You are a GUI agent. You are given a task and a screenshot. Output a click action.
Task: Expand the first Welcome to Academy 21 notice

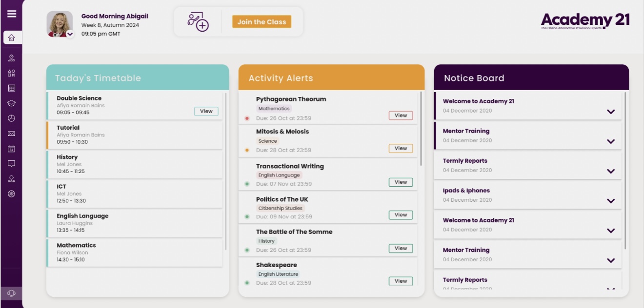pyautogui.click(x=610, y=112)
